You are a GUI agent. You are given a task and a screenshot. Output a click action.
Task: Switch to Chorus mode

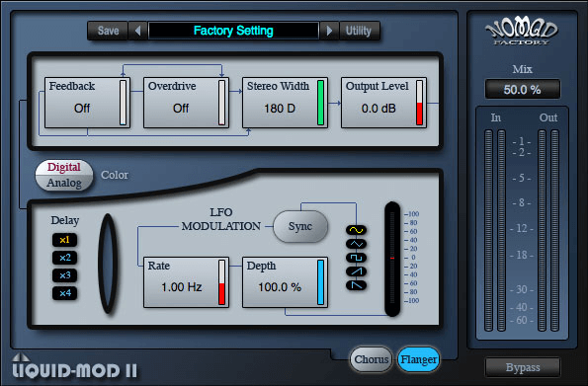372,359
